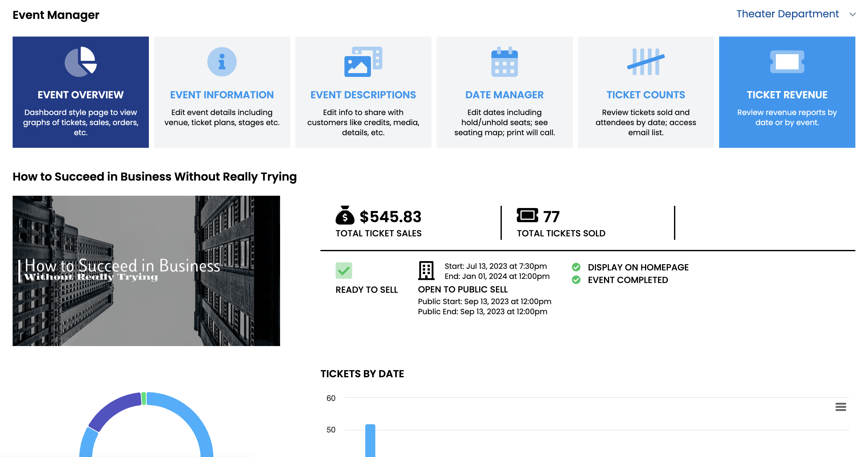Open the DATE MANAGER tab title
Viewport: 868px width, 457px height.
(x=504, y=95)
